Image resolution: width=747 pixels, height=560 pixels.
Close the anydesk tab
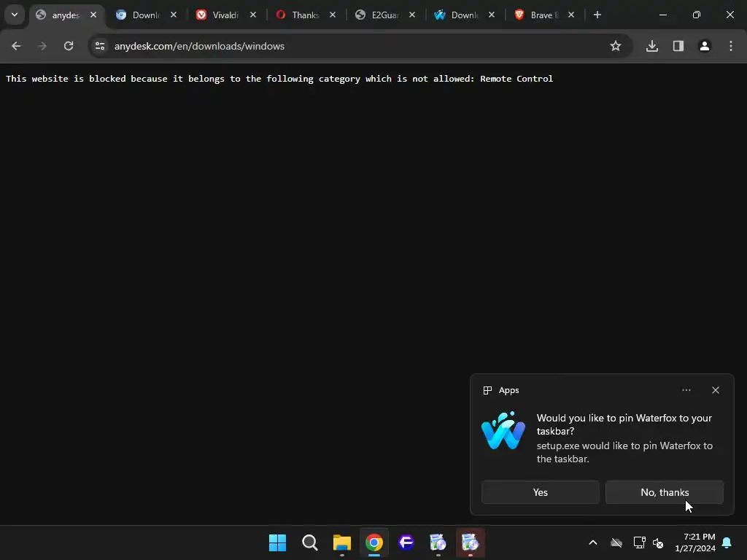93,15
